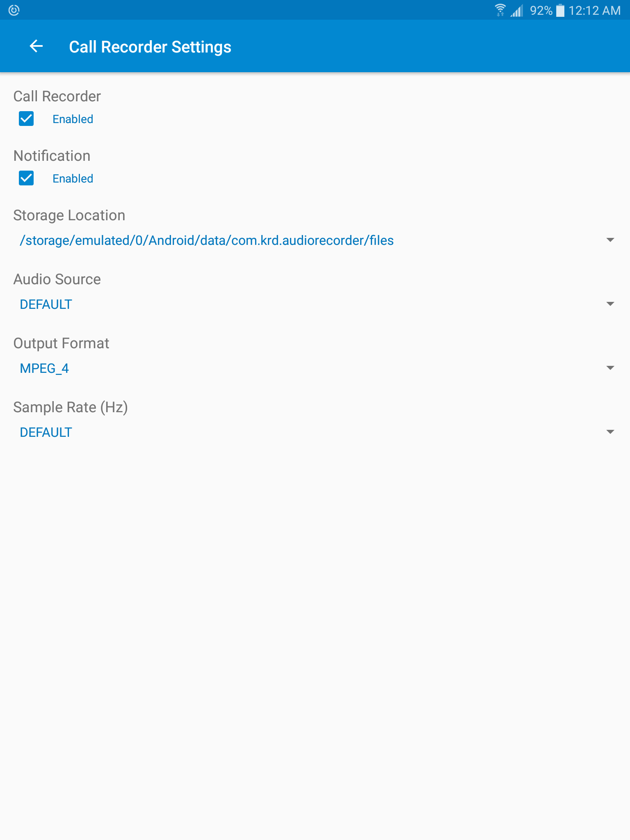Tap the 92% battery percentage text
Screen dimensions: 630x840
(x=541, y=10)
